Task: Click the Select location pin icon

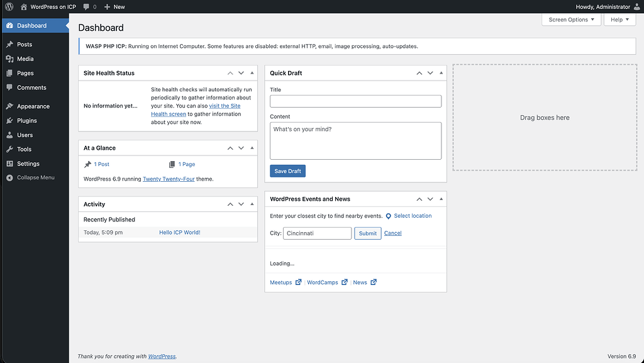Action: (x=388, y=216)
